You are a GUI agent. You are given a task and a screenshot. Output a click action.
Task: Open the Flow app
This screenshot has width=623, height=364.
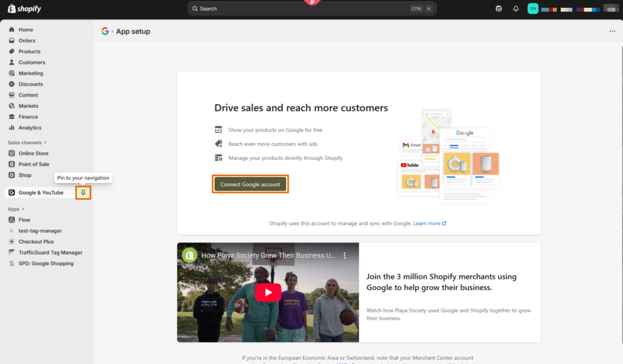[x=24, y=220]
